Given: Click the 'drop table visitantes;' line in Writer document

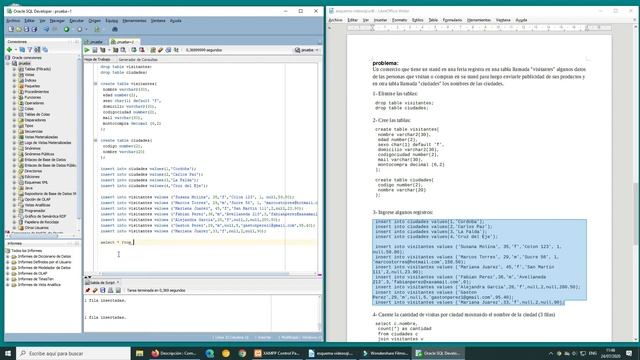Looking at the screenshot, I should (404, 103).
